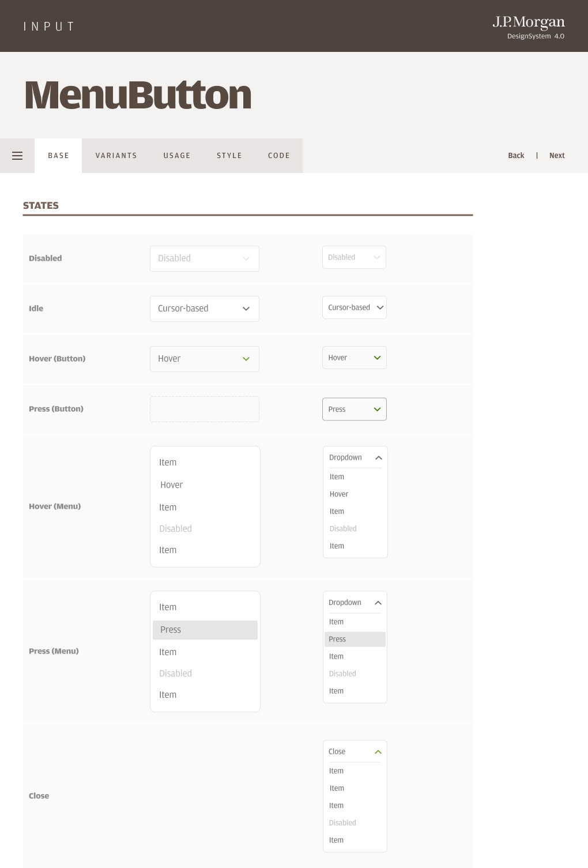588x868 pixels.
Task: Open the large Cursor-based dropdown
Action: point(204,309)
